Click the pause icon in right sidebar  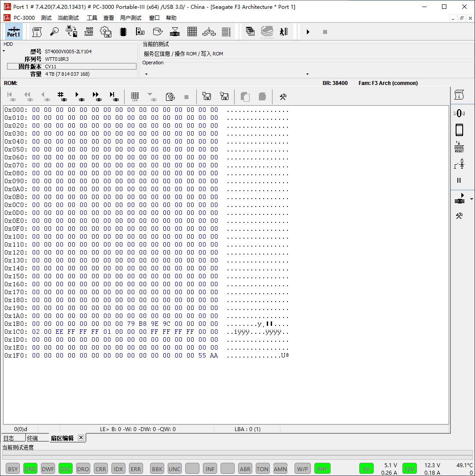click(459, 181)
